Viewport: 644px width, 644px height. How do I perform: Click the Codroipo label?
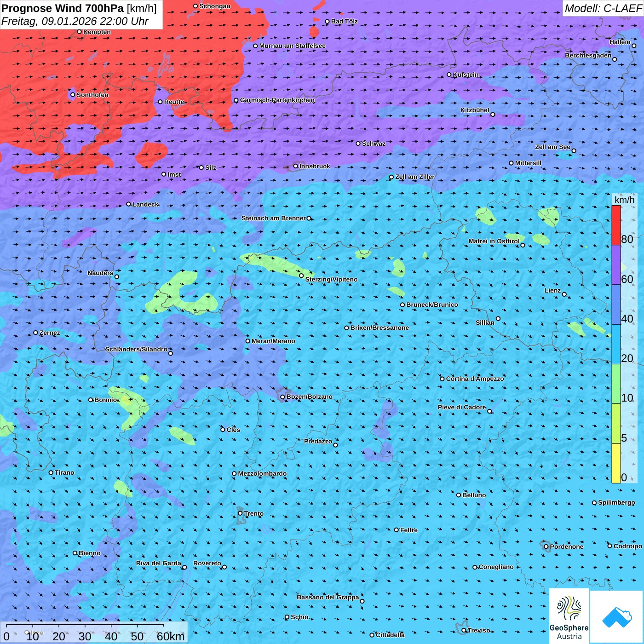click(628, 546)
